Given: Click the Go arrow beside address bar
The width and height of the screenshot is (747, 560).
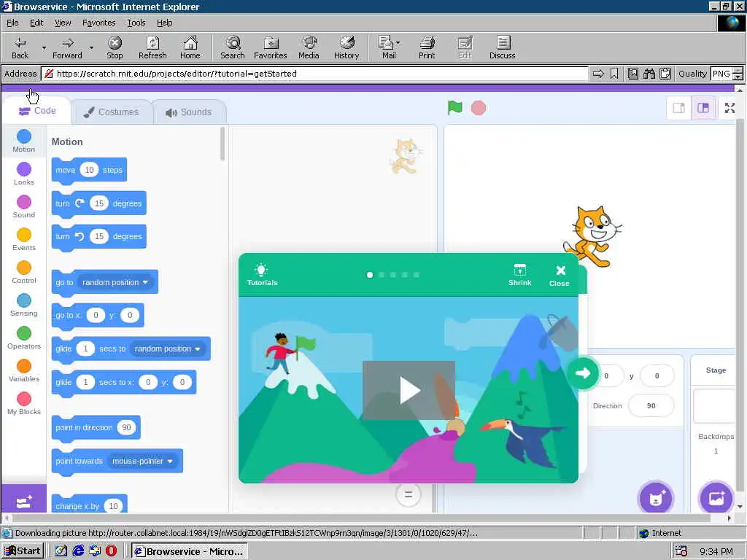Looking at the screenshot, I should point(598,74).
